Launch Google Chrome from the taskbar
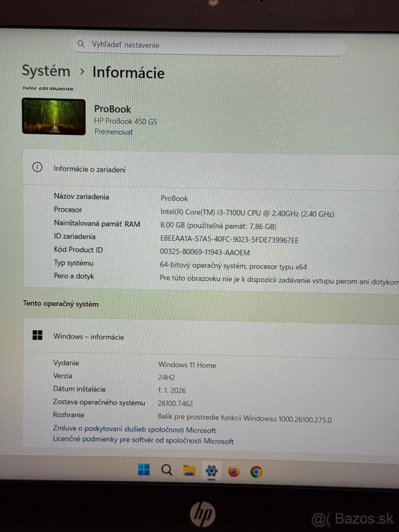 coord(256,471)
